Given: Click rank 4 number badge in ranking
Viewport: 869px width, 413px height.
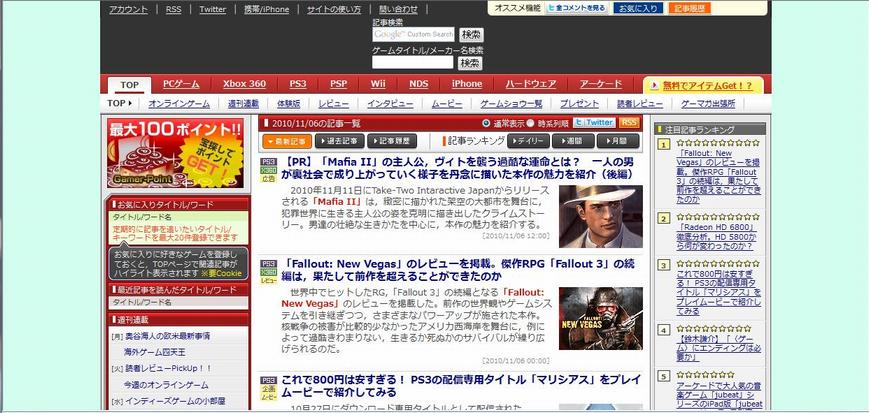Looking at the screenshot, I should click(x=663, y=330).
